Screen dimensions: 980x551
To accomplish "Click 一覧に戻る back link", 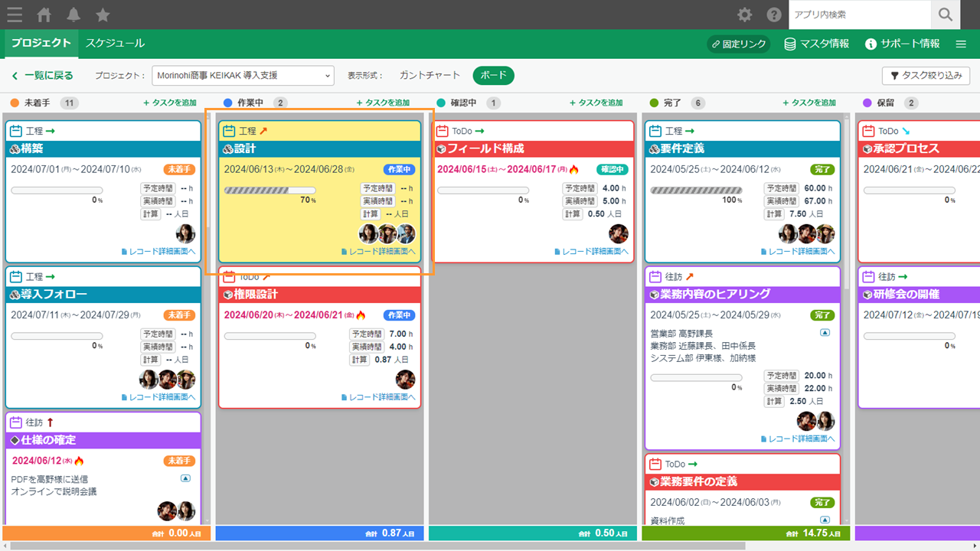I will click(x=43, y=76).
